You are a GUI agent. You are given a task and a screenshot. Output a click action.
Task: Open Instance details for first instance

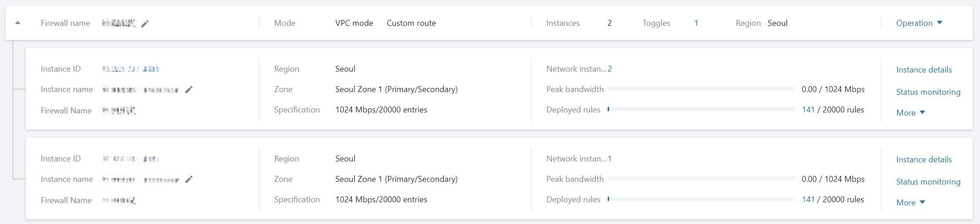click(924, 70)
